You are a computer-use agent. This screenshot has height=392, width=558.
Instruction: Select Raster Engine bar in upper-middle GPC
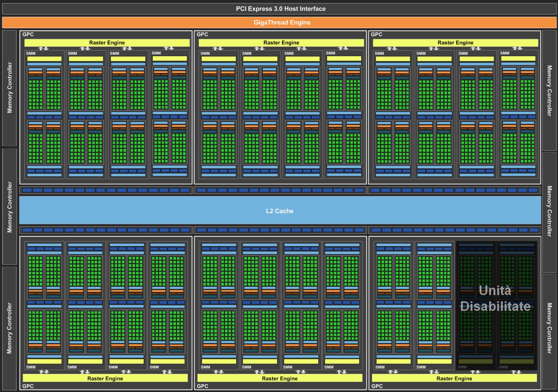pos(281,42)
